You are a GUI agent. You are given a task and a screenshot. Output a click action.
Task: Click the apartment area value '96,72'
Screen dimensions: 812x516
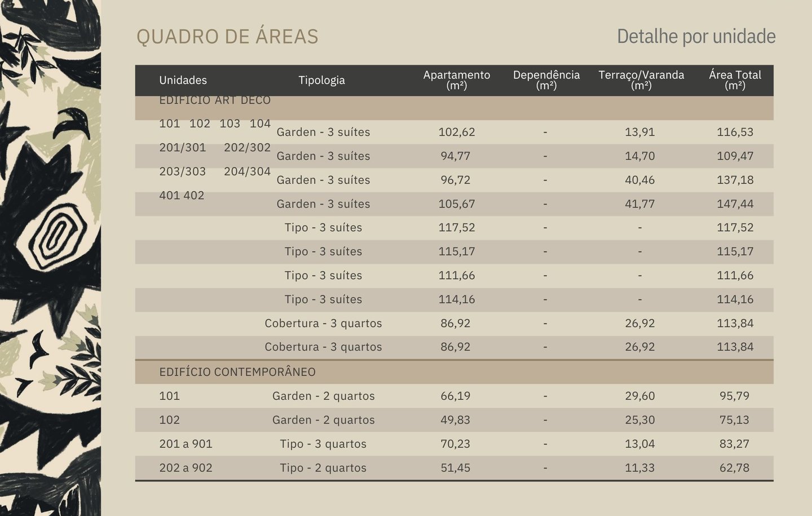coord(456,180)
